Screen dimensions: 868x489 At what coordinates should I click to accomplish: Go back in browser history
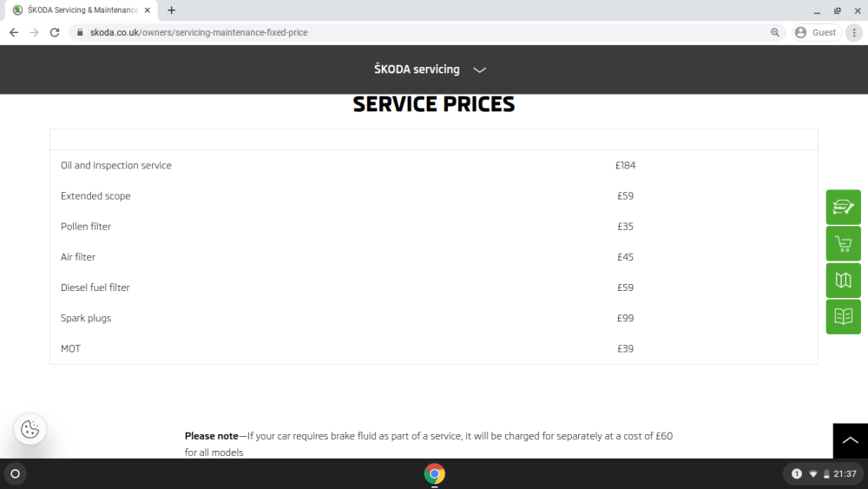tap(14, 33)
